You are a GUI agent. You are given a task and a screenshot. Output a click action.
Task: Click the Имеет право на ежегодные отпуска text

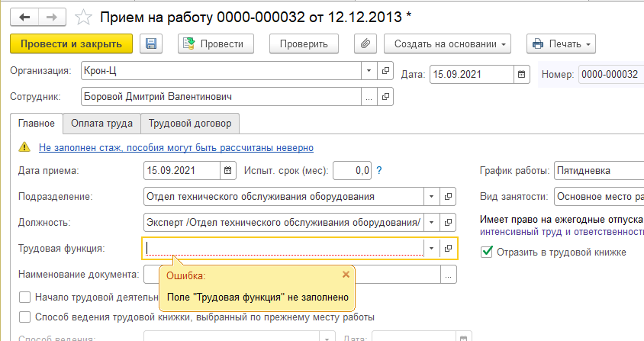click(562, 220)
